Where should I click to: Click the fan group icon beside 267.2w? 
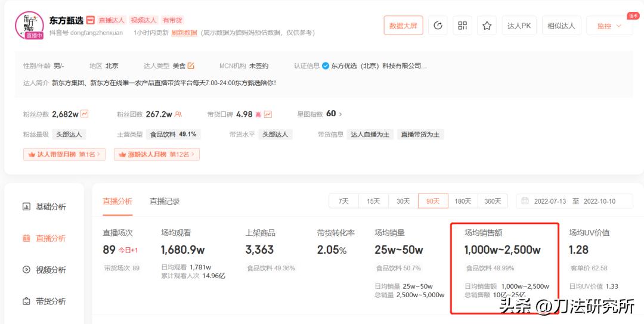tap(178, 114)
